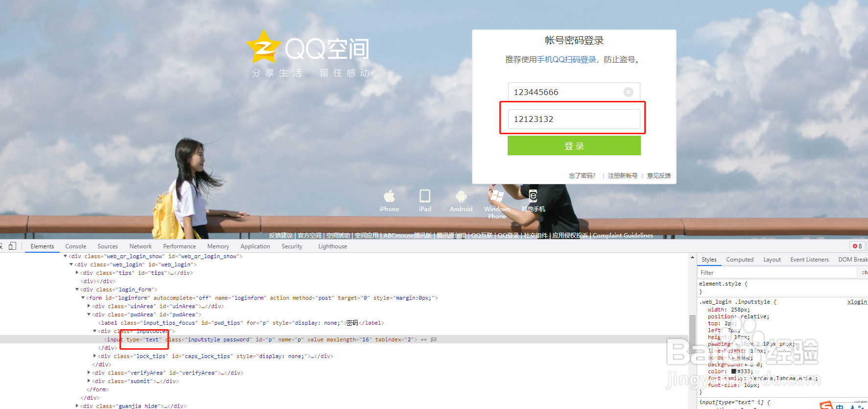Image resolution: width=868 pixels, height=409 pixels.
Task: Collapse the login_form div node
Action: coord(77,289)
